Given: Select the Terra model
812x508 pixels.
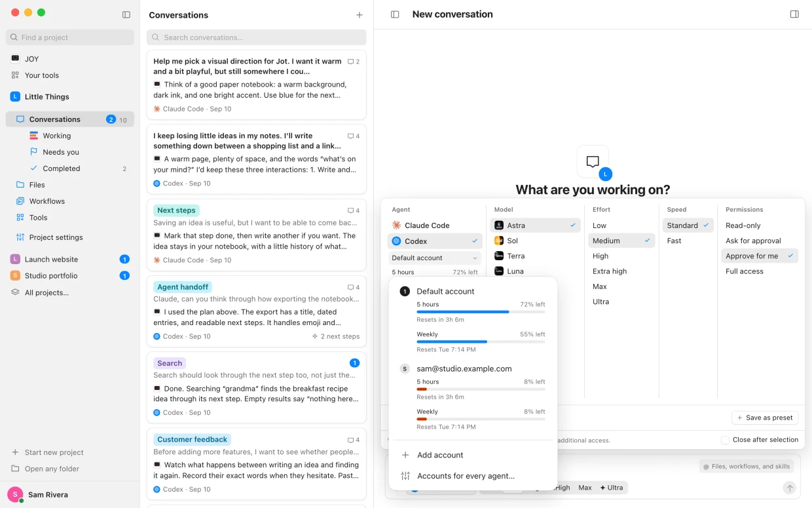Looking at the screenshot, I should [x=534, y=256].
